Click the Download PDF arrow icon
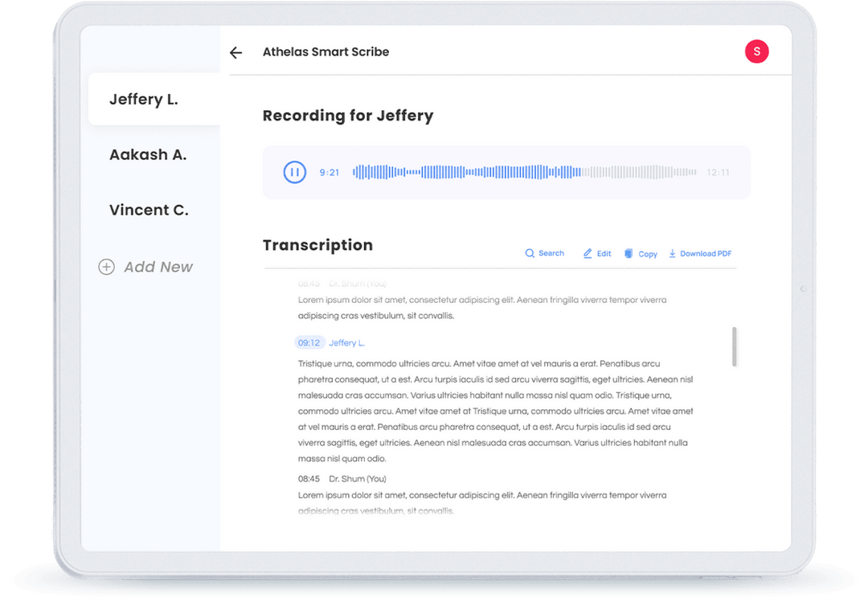This screenshot has height=602, width=868. 673,253
